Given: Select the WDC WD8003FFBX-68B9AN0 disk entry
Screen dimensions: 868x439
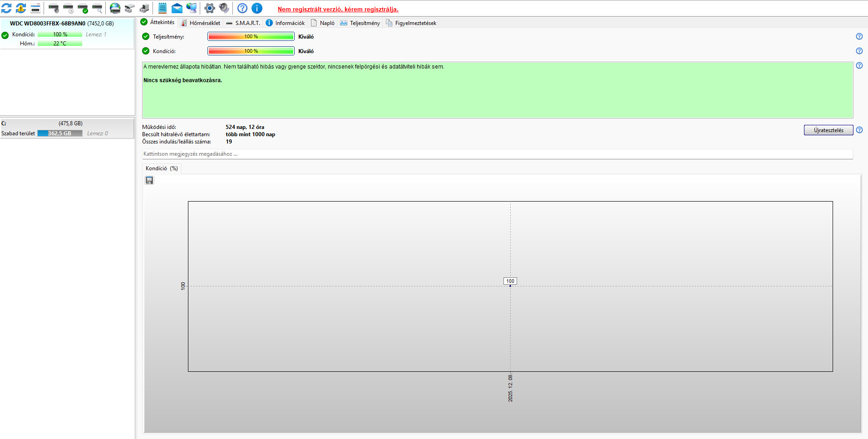Looking at the screenshot, I should (x=67, y=33).
